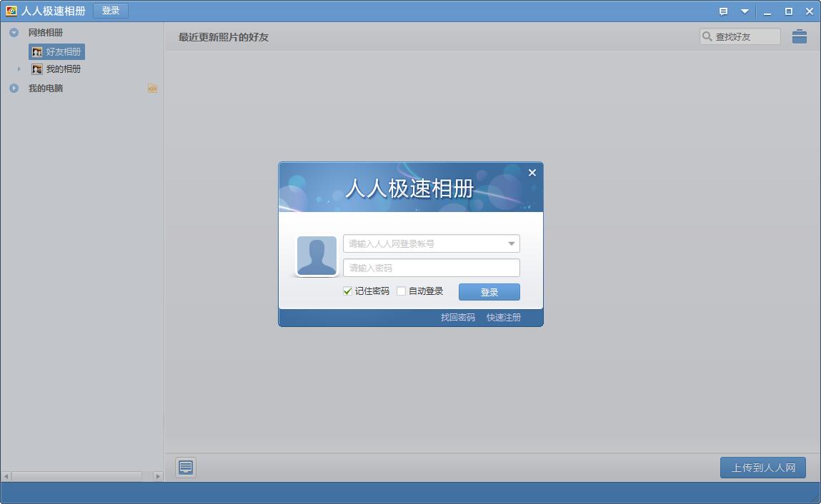Image resolution: width=821 pixels, height=504 pixels.
Task: Open the toolbox briefcase icon
Action: (799, 36)
